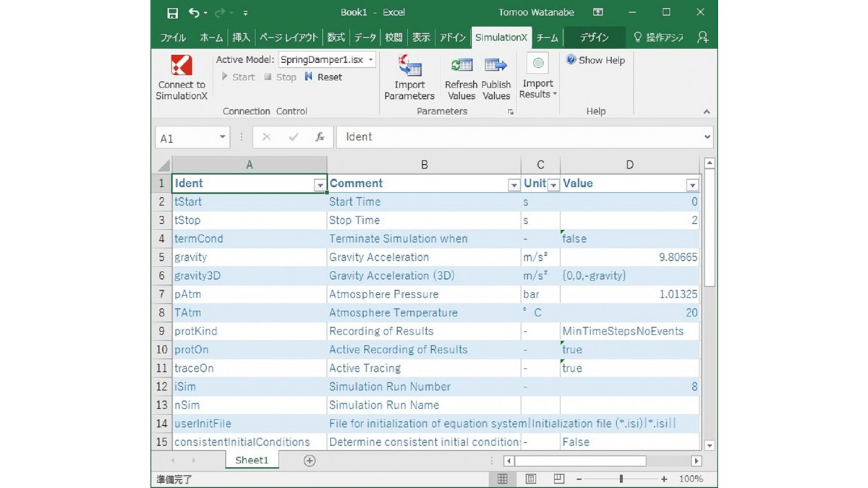This screenshot has height=488, width=868.
Task: Open the Name Box dropdown arrow
Action: 222,137
